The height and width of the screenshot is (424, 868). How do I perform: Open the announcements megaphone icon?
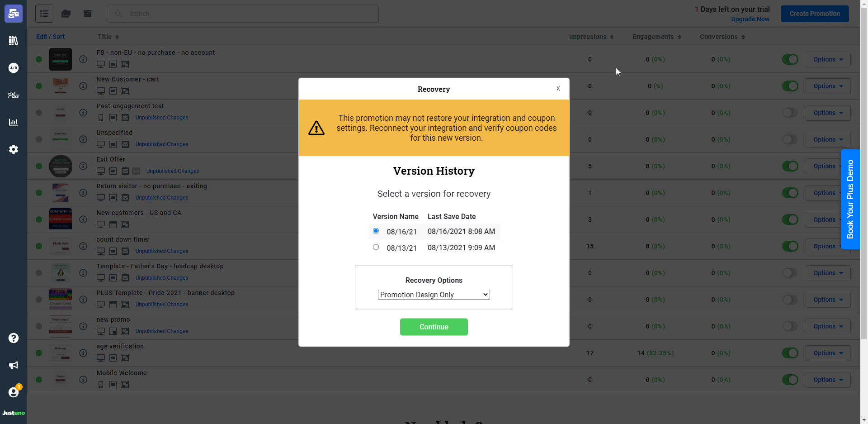pos(14,365)
